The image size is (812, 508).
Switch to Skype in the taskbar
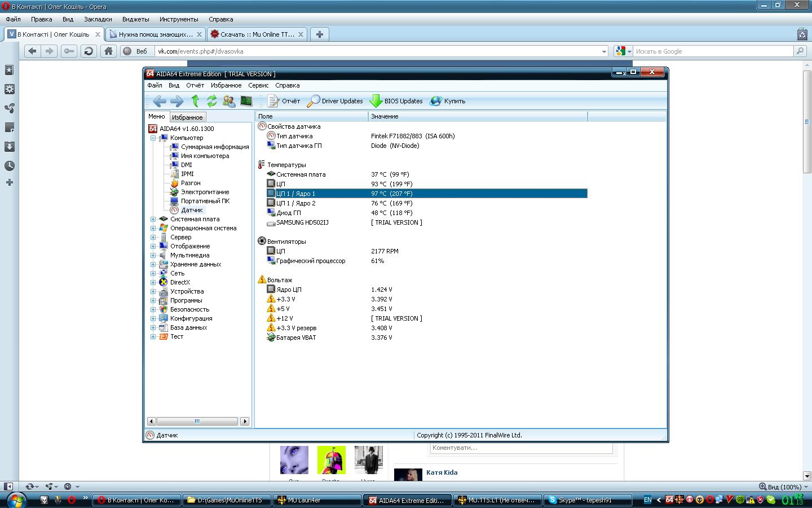[x=586, y=500]
